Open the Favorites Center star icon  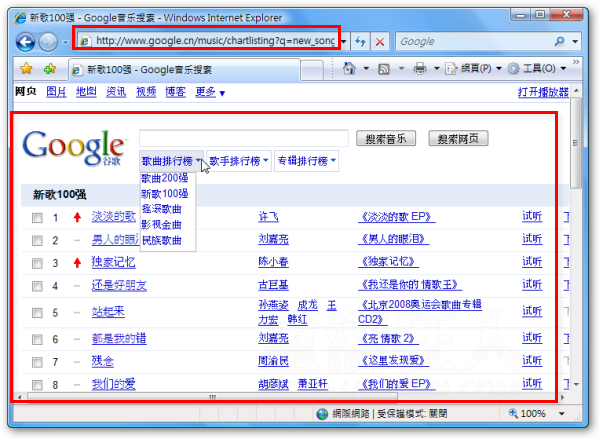(x=27, y=69)
